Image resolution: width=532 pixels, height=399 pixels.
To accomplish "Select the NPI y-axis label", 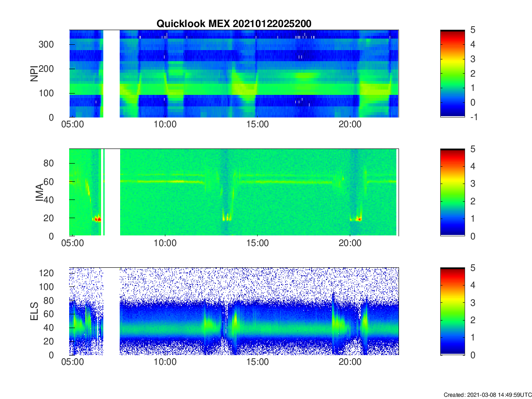I will click(34, 74).
